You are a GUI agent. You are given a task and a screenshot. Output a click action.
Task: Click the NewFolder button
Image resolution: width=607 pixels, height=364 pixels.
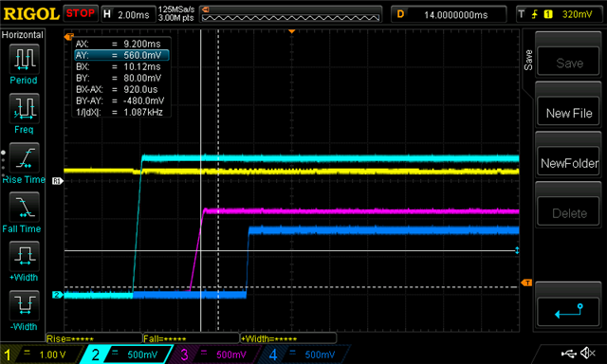pyautogui.click(x=568, y=163)
